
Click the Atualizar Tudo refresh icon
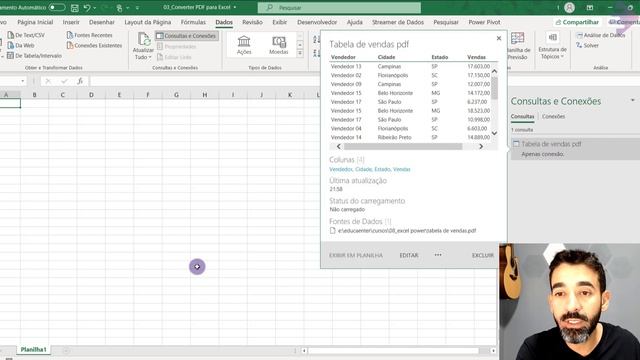coord(144,40)
